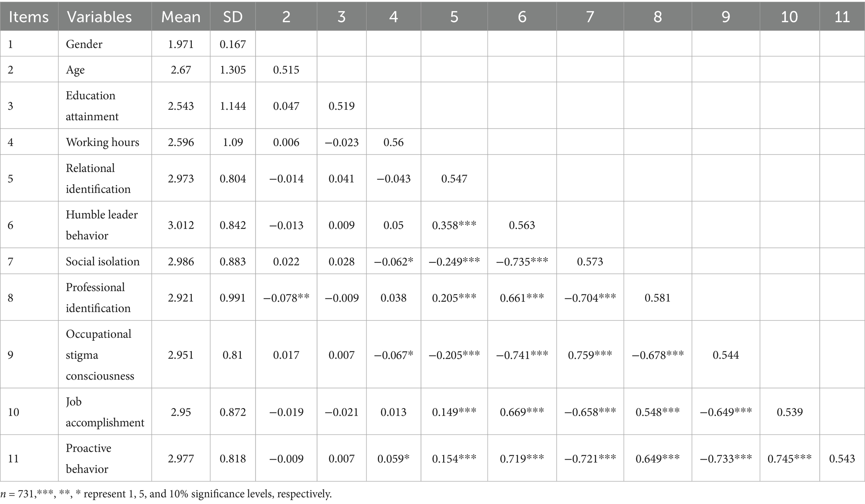Click the Occupational stigma consciousness cell
This screenshot has height=504, width=865.
coord(100,355)
